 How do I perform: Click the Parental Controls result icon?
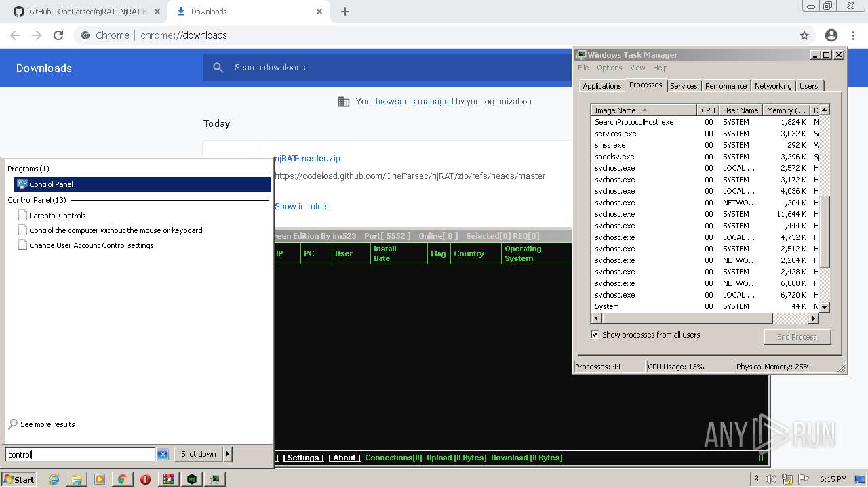pos(23,216)
